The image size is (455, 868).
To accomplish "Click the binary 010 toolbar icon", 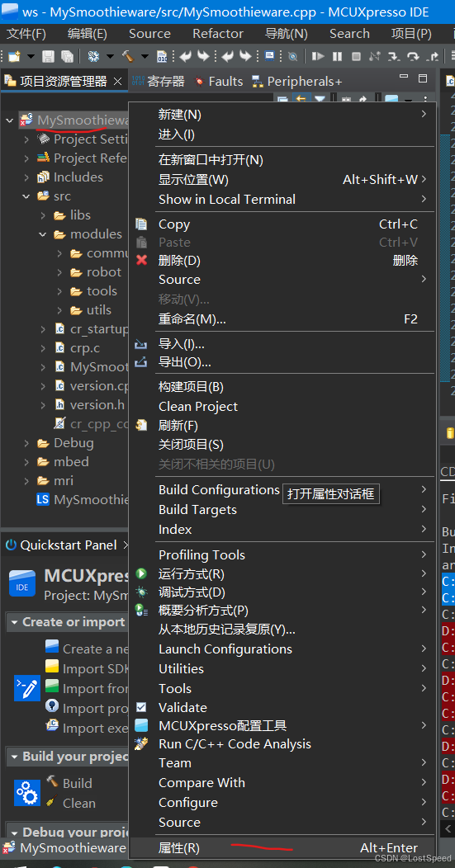I will 163,56.
